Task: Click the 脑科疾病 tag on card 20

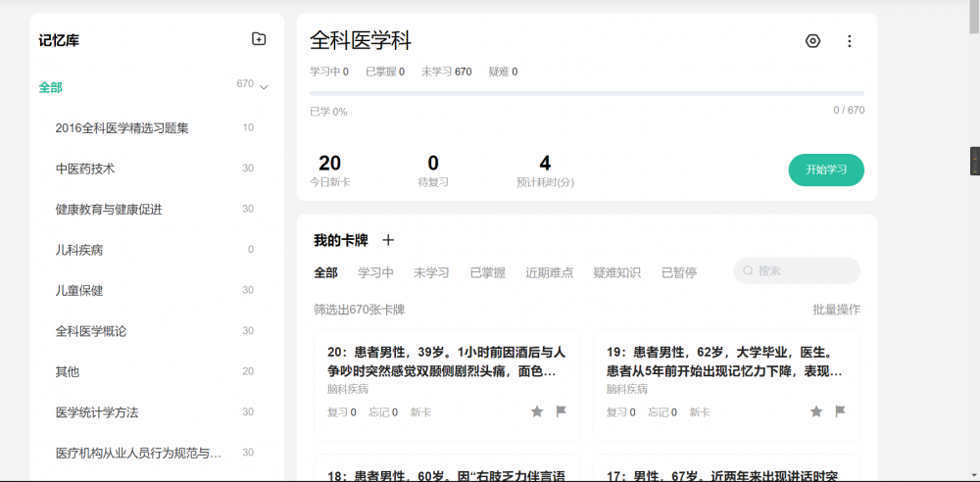Action: coord(348,390)
